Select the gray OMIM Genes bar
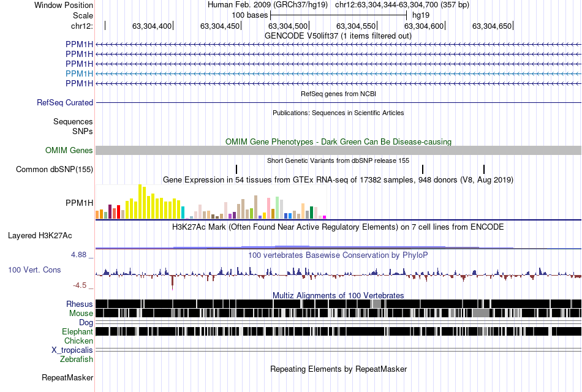The width and height of the screenshot is (582, 392). pos(339,150)
